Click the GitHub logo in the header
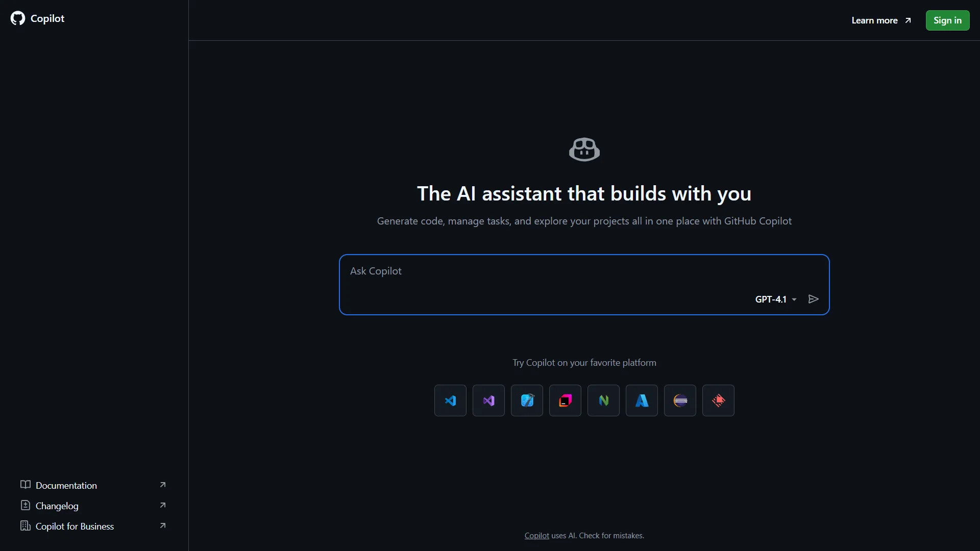Image resolution: width=980 pixels, height=551 pixels. [x=17, y=19]
